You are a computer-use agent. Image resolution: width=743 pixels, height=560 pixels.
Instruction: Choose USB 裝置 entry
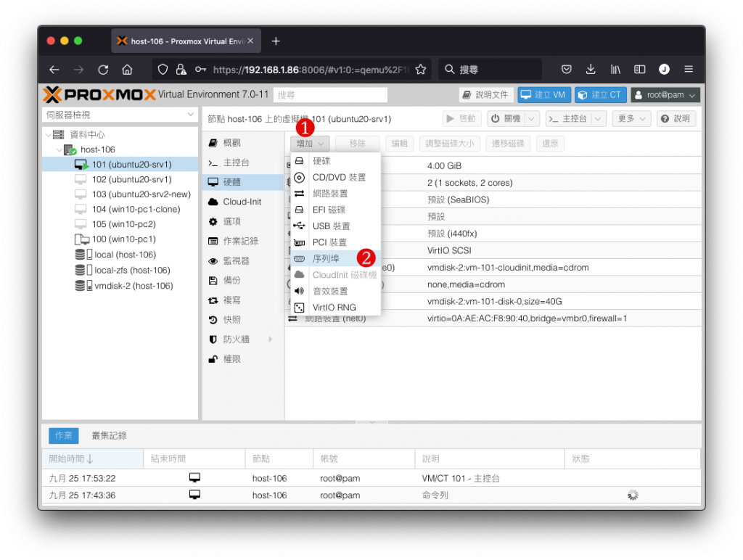point(335,226)
